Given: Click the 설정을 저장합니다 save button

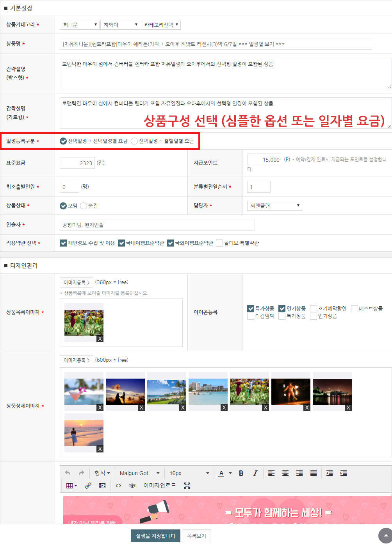Looking at the screenshot, I should [155, 536].
